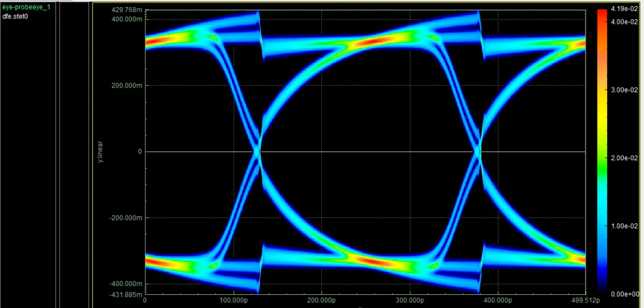Click the -400.000m y-axis tick label

[x=126, y=284]
